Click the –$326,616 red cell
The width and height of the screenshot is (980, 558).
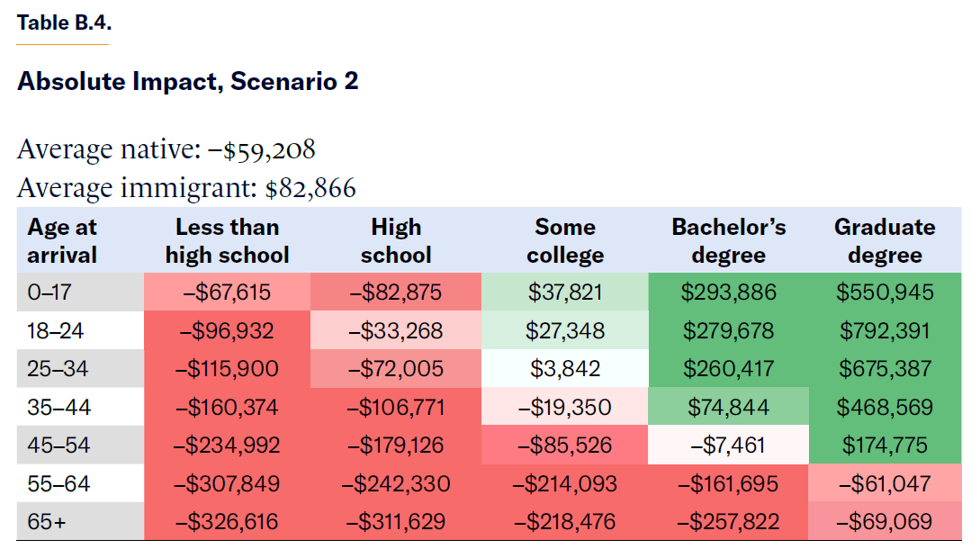pos(227,522)
